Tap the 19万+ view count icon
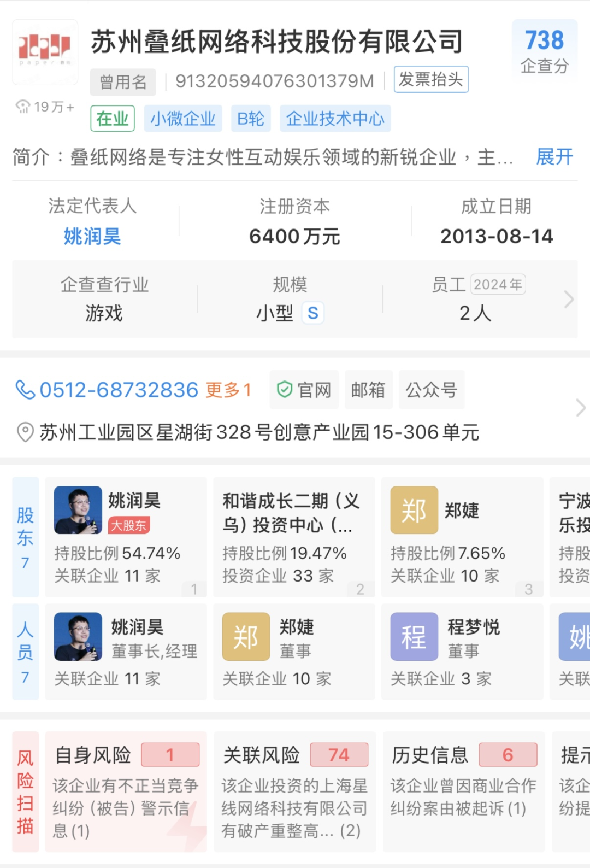The image size is (590, 868). (x=23, y=107)
